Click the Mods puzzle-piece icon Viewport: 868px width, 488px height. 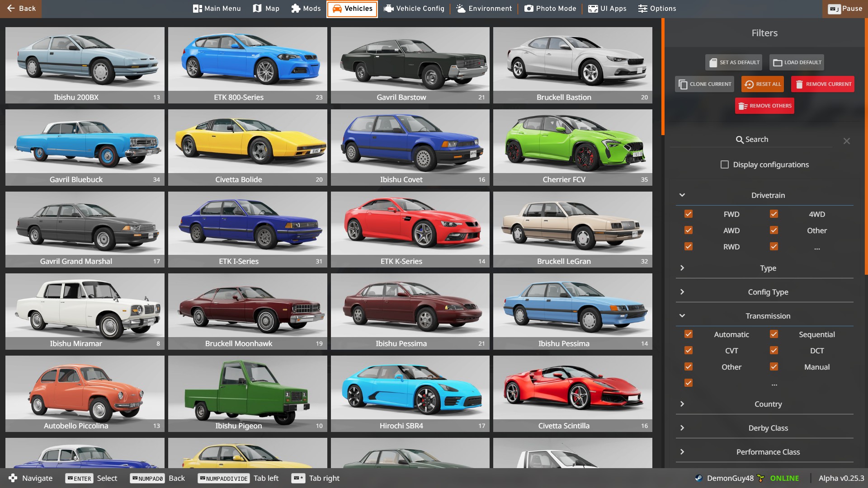point(296,9)
